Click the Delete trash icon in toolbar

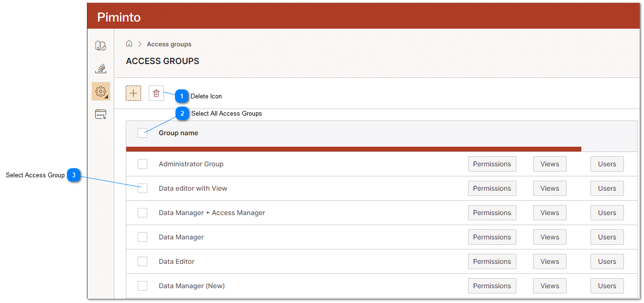156,93
